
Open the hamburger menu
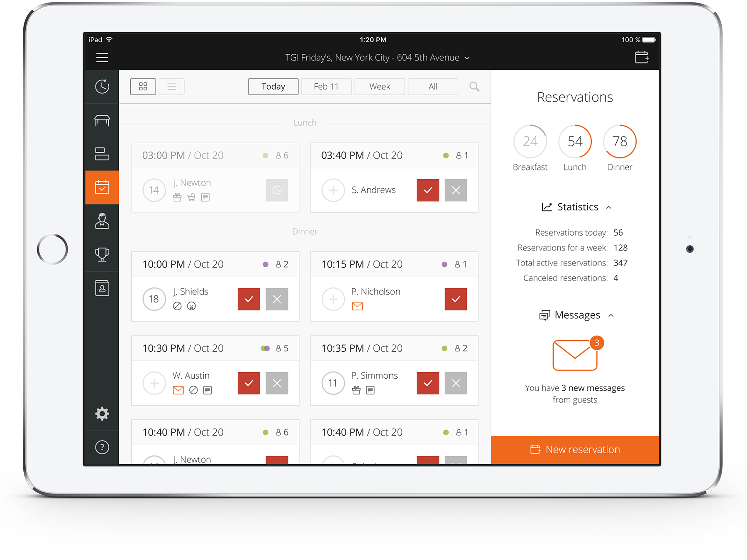(x=102, y=57)
